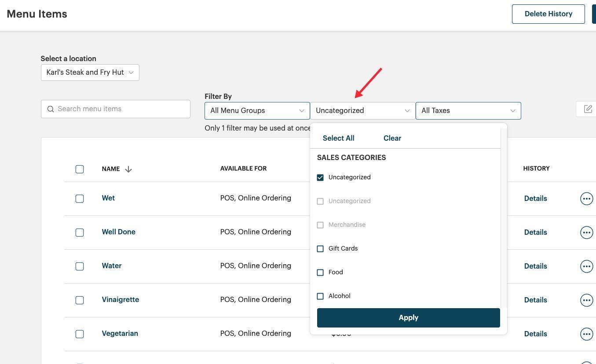
Task: Click Select All in category filter
Action: click(x=338, y=138)
